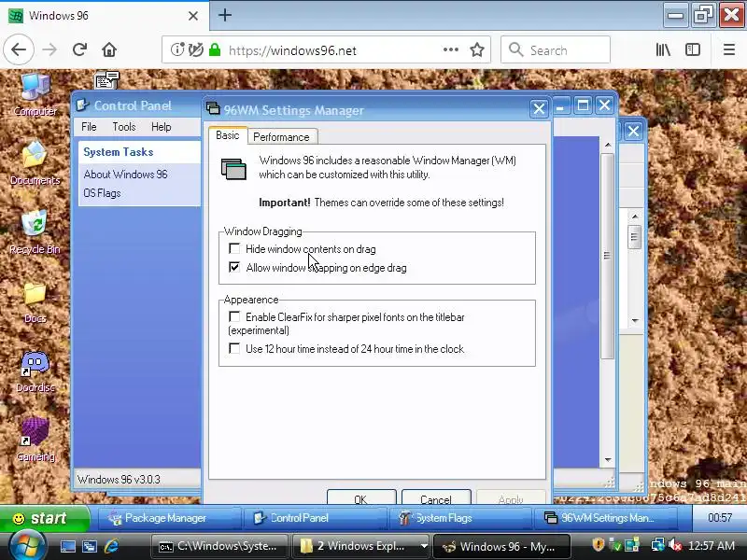Open the Documents desktop icon
Image resolution: width=747 pixels, height=560 pixels.
[x=35, y=163]
